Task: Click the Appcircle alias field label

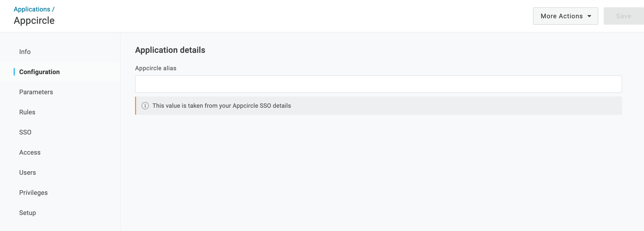Action: pyautogui.click(x=156, y=68)
